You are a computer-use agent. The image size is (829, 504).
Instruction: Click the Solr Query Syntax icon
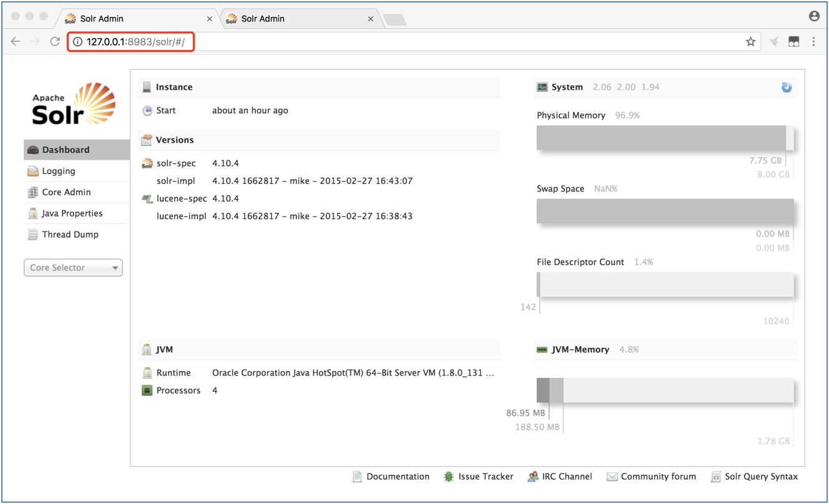(716, 477)
